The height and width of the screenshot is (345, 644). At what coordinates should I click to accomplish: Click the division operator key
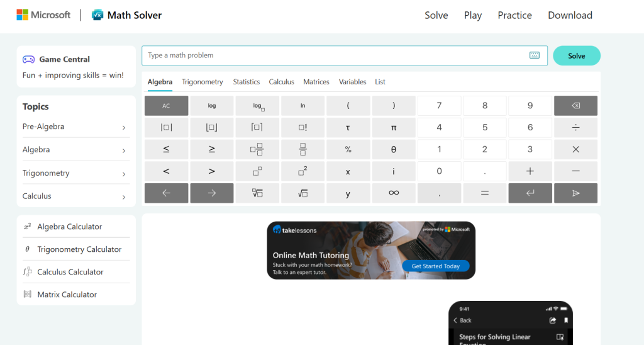(x=576, y=127)
